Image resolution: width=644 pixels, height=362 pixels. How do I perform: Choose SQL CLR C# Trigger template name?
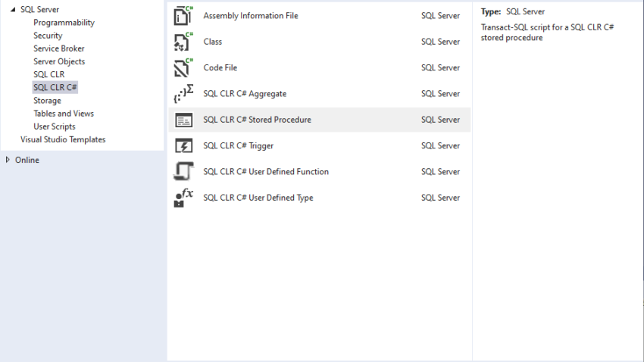[238, 145]
